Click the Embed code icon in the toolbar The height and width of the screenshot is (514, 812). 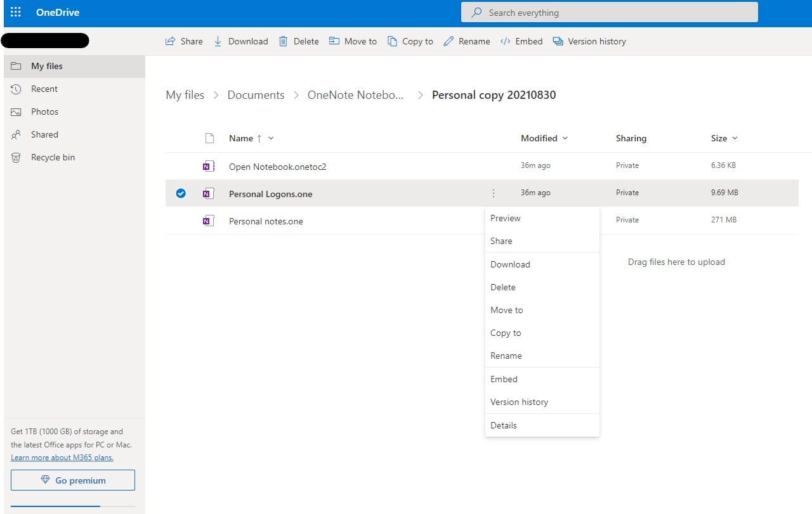[506, 41]
